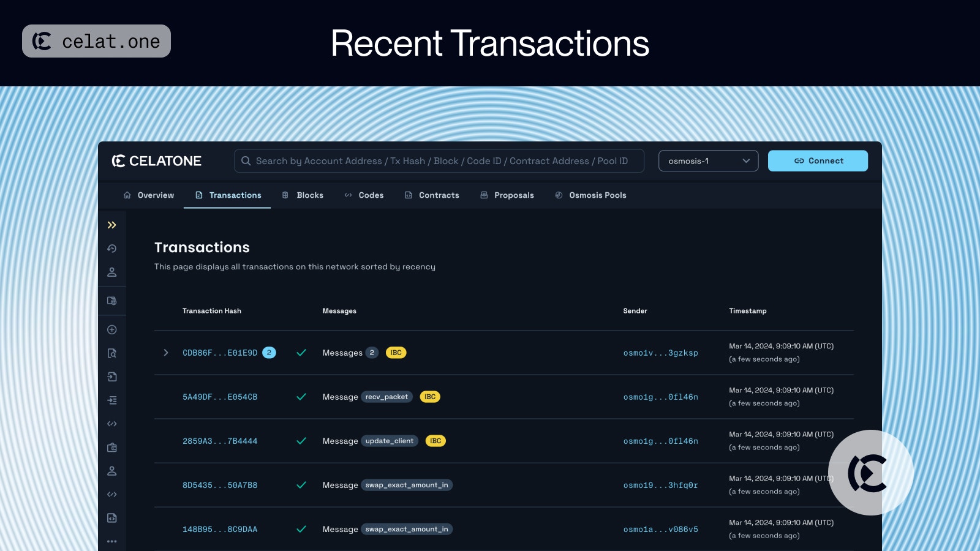Open sender osmo1a...v086v5
980x551 pixels.
point(660,529)
